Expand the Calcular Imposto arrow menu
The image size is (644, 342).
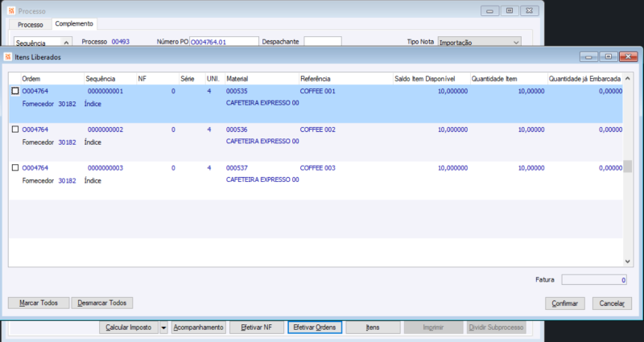163,328
